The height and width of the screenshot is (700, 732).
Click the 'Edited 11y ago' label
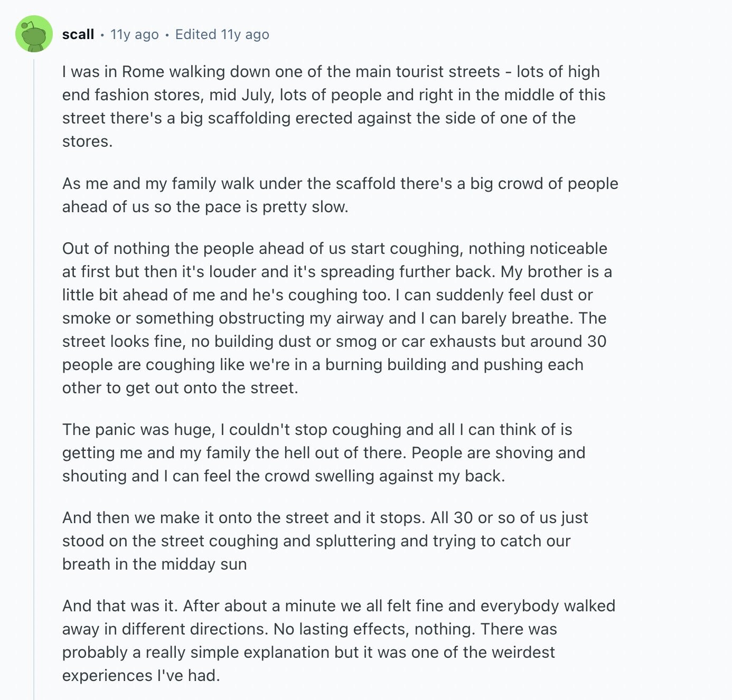[x=222, y=34]
